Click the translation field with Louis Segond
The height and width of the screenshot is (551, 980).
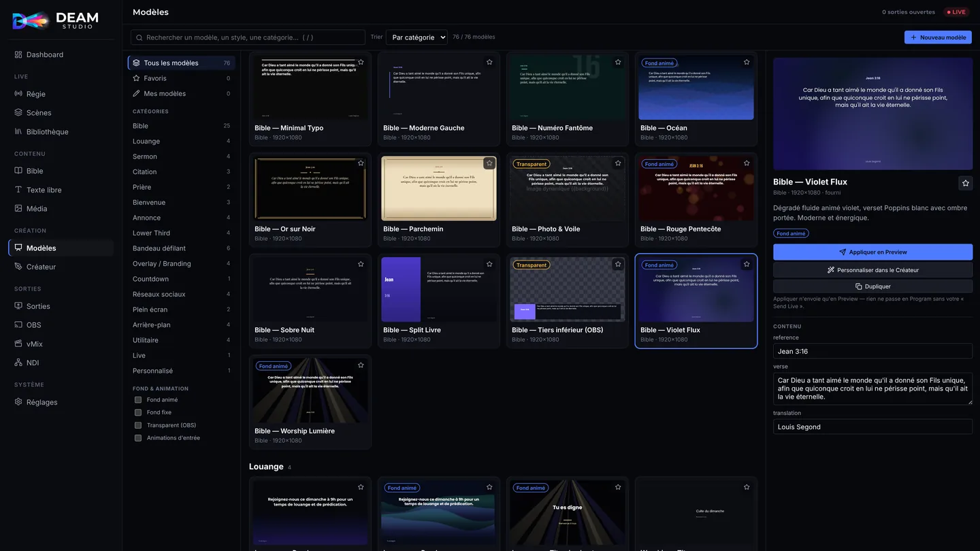point(872,427)
